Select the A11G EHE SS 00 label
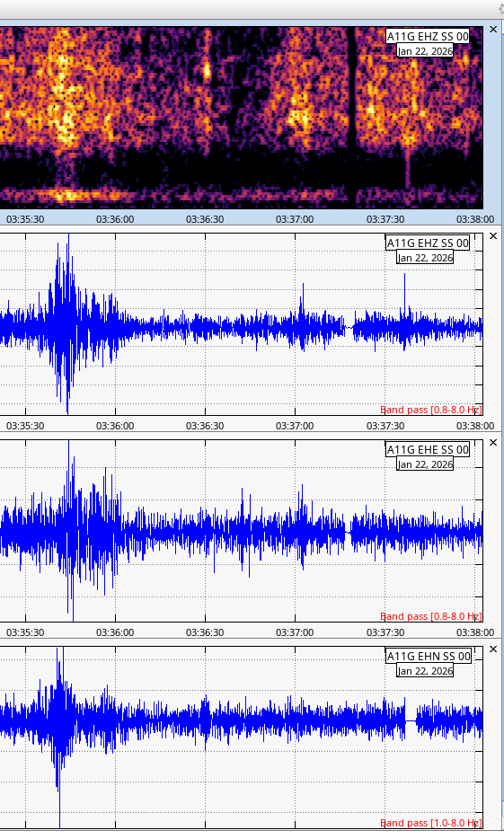Viewport: 504px width, 839px height. tap(428, 449)
